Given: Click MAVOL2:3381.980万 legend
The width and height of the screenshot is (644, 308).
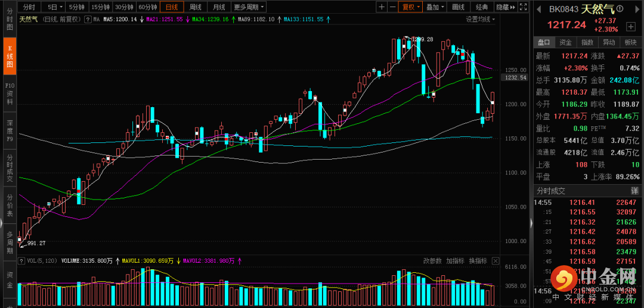Looking at the screenshot, I should click(x=210, y=260).
